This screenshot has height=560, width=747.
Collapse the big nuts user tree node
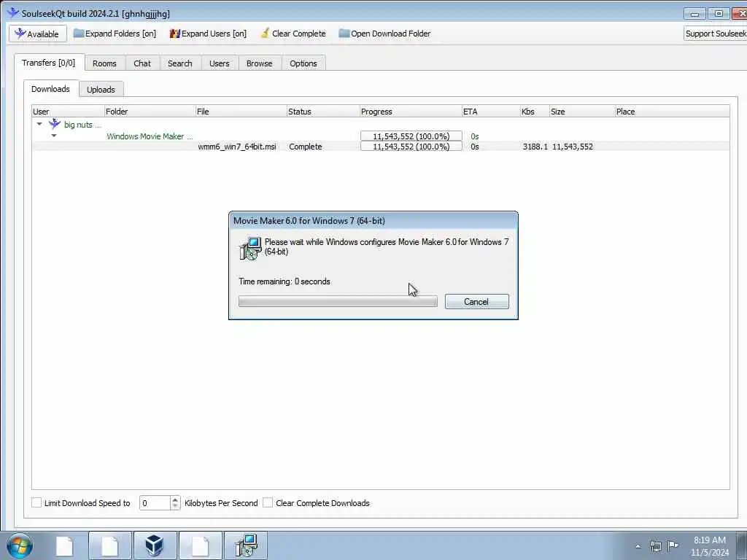pyautogui.click(x=39, y=124)
